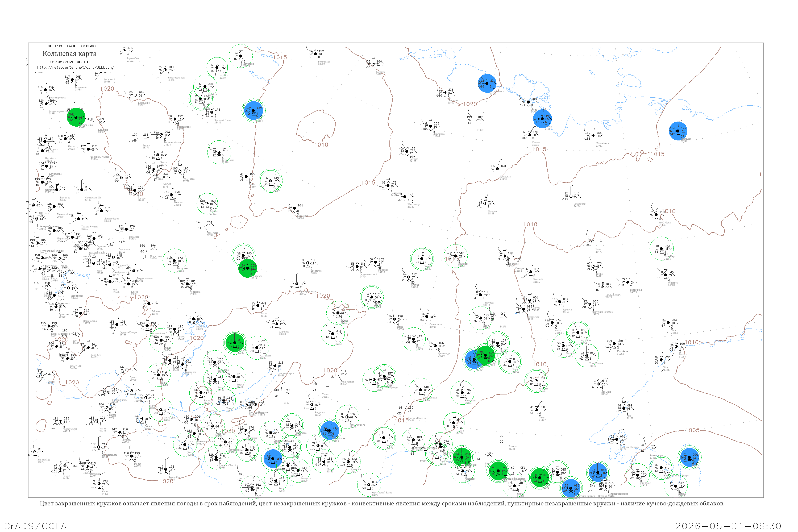This screenshot has height=532, width=798.
Task: Pick the blue station circle labeled 139
Action: [x=253, y=110]
